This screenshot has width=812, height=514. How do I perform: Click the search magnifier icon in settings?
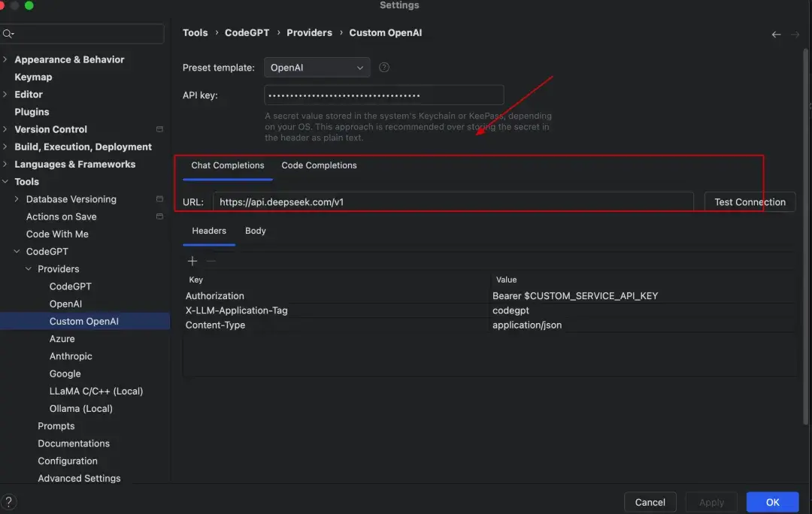(8, 34)
